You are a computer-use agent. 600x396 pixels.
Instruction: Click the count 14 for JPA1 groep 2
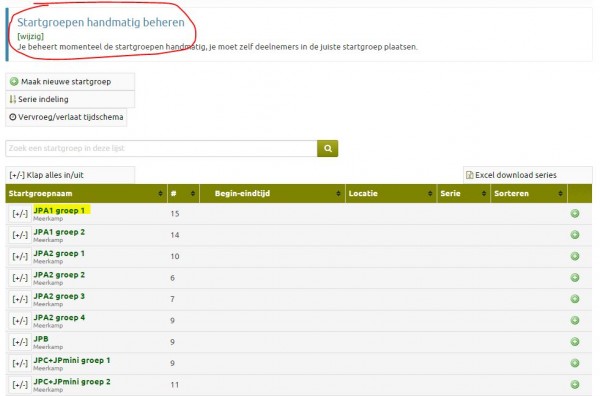coord(175,235)
